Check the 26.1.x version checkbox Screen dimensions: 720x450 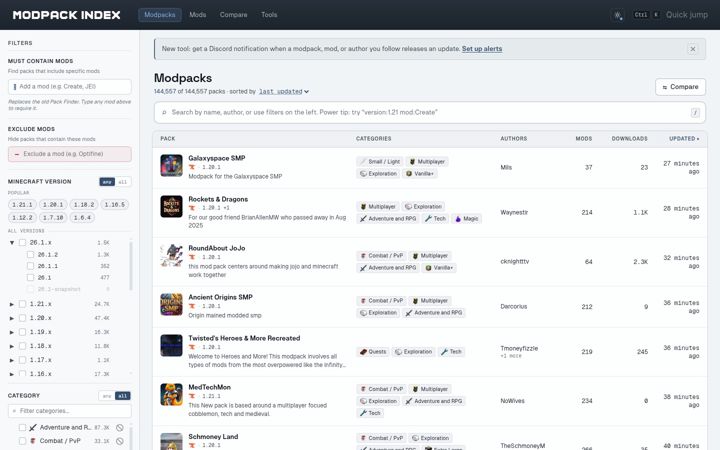click(x=22, y=242)
